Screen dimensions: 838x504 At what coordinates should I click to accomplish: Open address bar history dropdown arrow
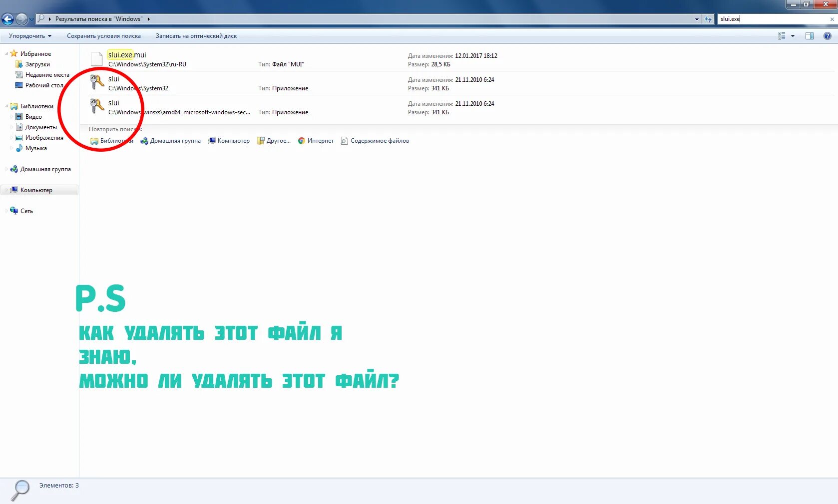tap(697, 19)
